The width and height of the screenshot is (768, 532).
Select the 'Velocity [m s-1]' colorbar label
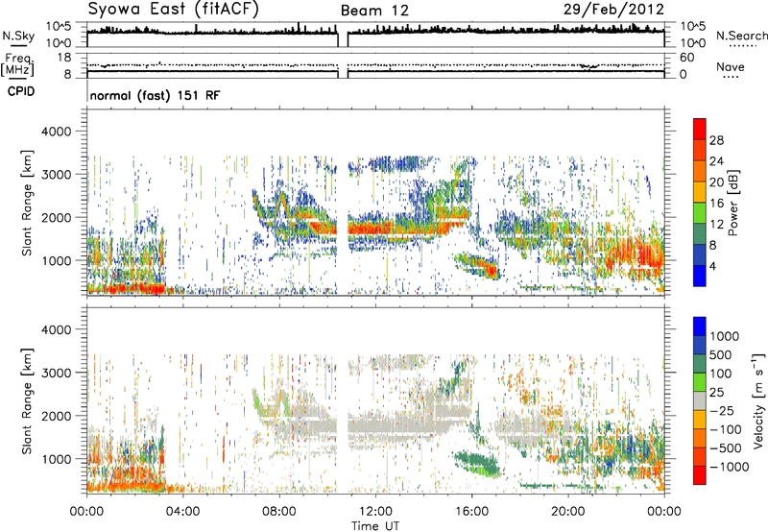click(758, 400)
